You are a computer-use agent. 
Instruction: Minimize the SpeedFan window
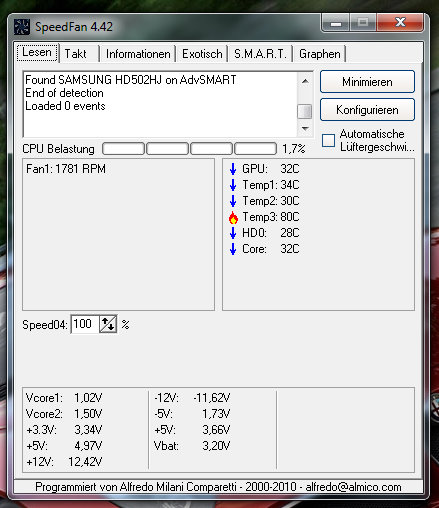tap(336, 23)
